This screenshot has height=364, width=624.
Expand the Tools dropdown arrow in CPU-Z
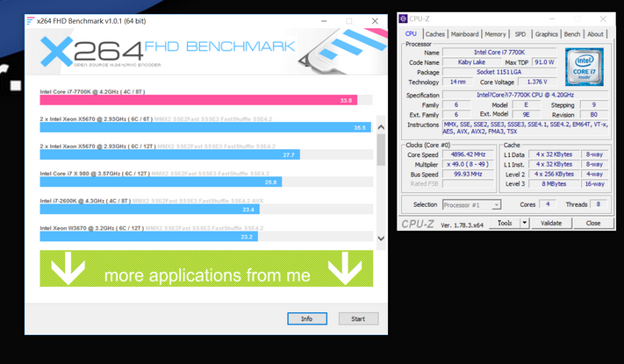525,223
